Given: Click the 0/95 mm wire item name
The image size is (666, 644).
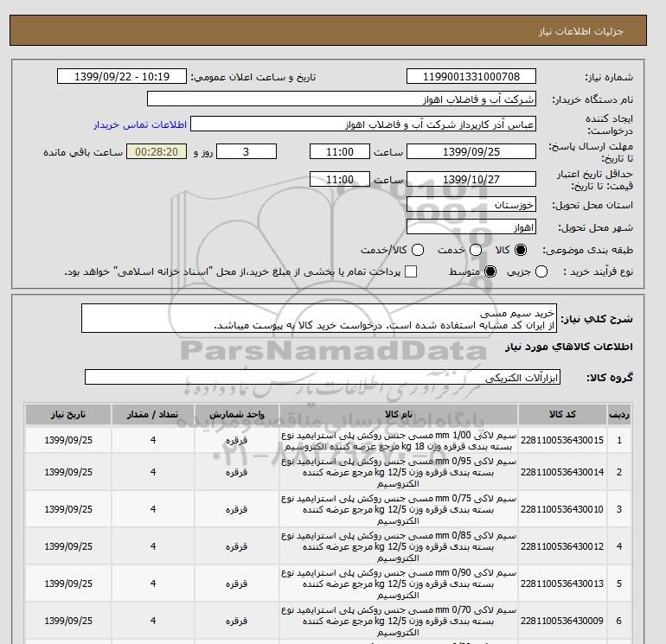Looking at the screenshot, I should click(x=399, y=472).
